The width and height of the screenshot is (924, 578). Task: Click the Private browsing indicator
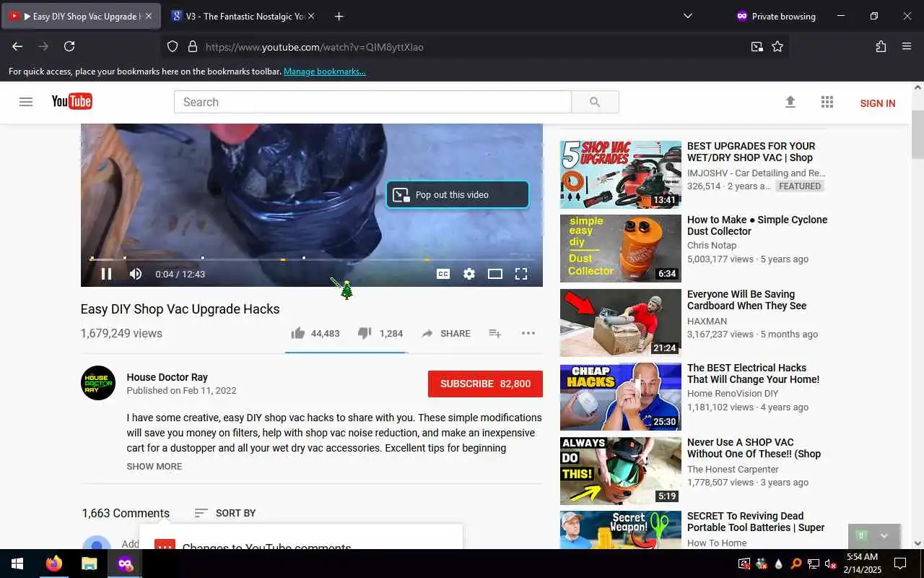(x=776, y=16)
